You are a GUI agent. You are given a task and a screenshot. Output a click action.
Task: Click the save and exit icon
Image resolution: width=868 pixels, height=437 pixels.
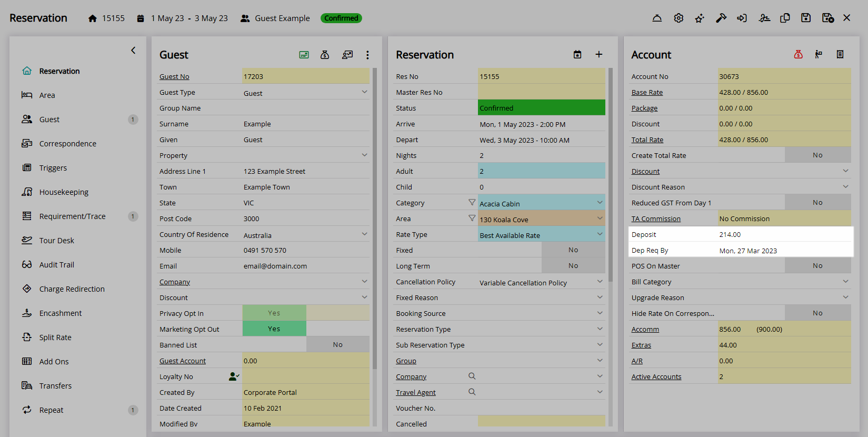827,18
